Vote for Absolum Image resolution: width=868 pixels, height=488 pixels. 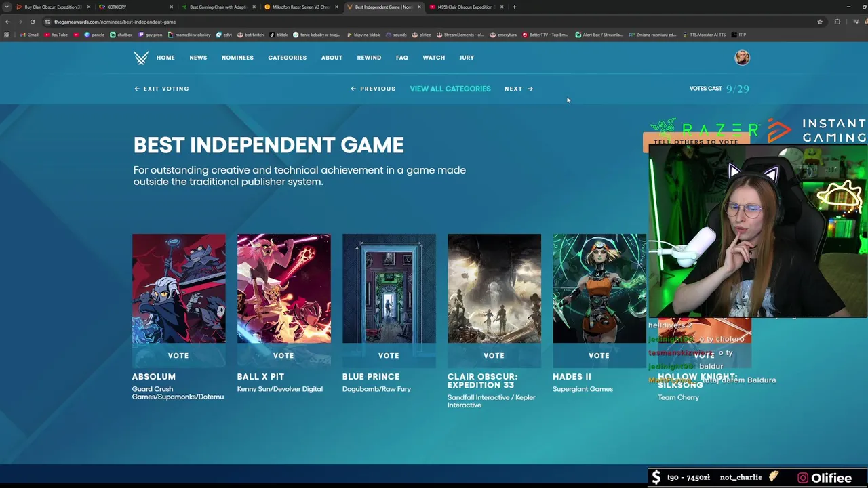pyautogui.click(x=178, y=355)
